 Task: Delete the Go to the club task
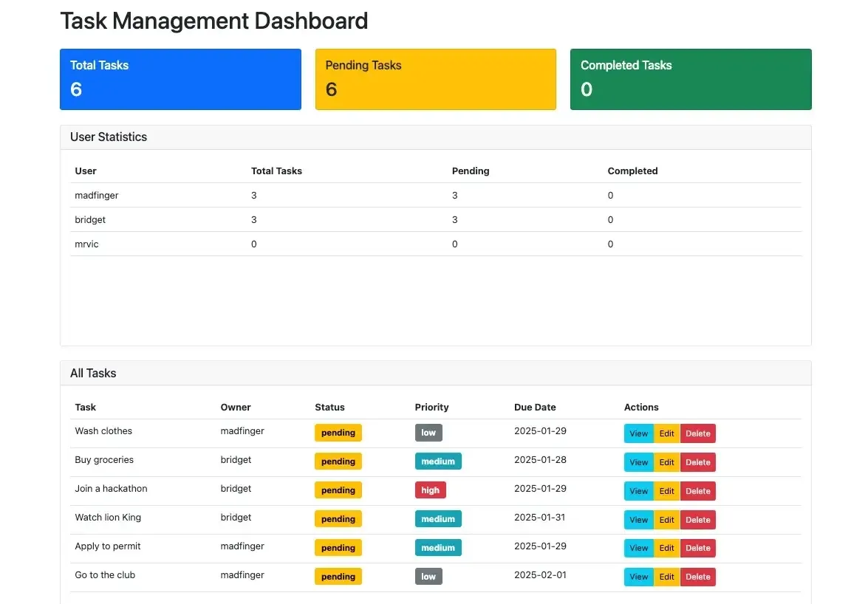697,577
